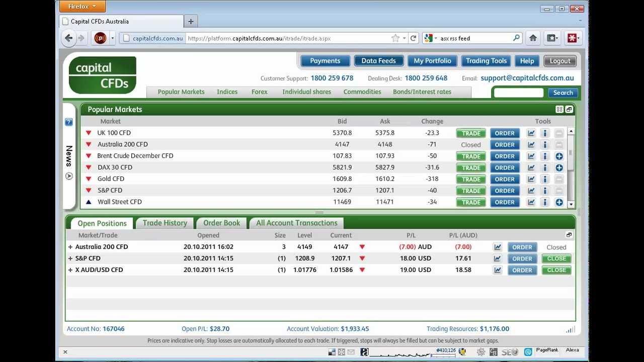Open chart icon for Australia 200 CFD market row
Image resolution: width=644 pixels, height=362 pixels.
tap(531, 145)
